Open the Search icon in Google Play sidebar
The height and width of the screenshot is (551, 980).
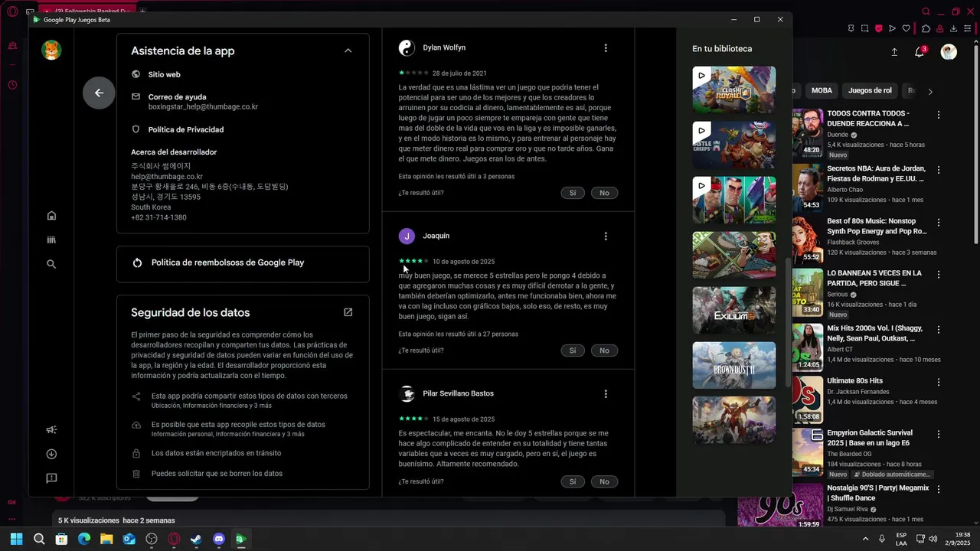pyautogui.click(x=51, y=264)
